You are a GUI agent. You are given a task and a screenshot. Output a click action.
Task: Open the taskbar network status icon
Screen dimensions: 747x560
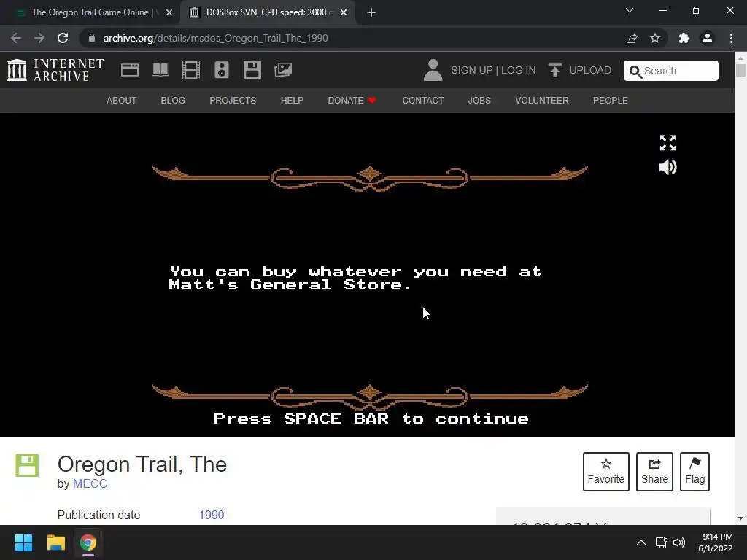(661, 542)
